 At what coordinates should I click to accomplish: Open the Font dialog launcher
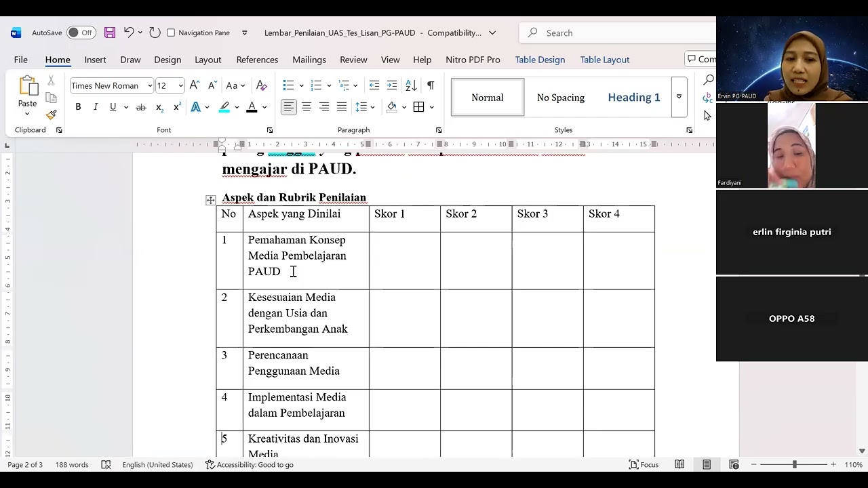[270, 130]
